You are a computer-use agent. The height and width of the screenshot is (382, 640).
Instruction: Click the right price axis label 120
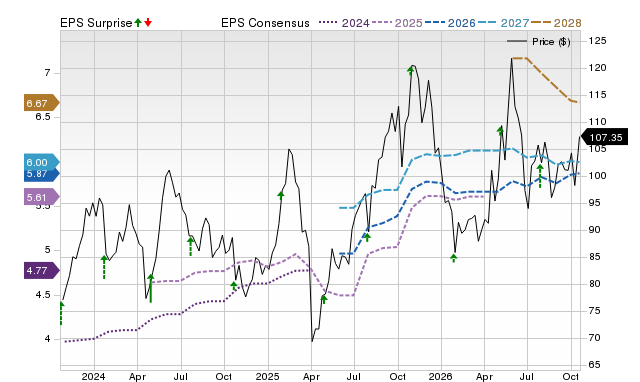[x=598, y=68]
